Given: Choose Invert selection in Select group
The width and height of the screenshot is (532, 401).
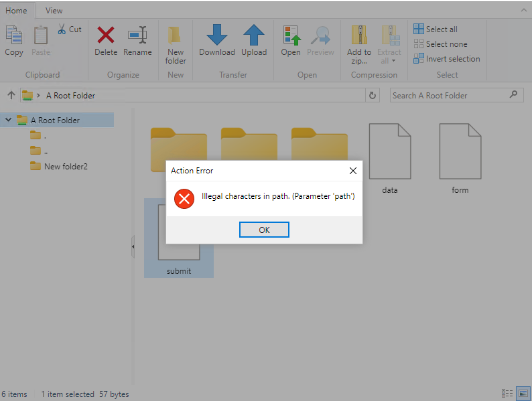Looking at the screenshot, I should pos(447,59).
